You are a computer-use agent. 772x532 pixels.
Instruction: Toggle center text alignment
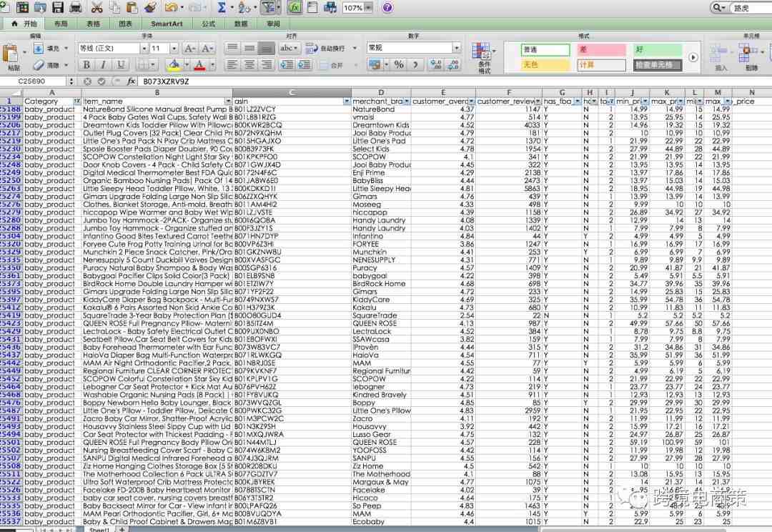[249, 64]
